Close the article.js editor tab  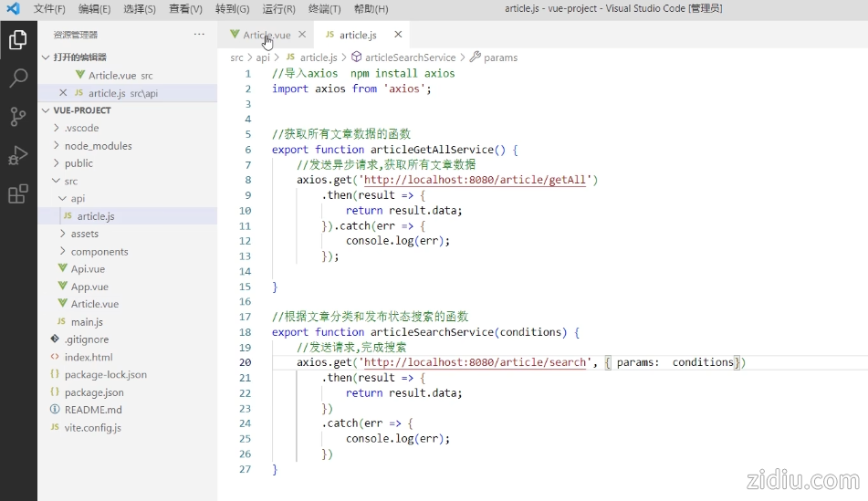point(398,35)
